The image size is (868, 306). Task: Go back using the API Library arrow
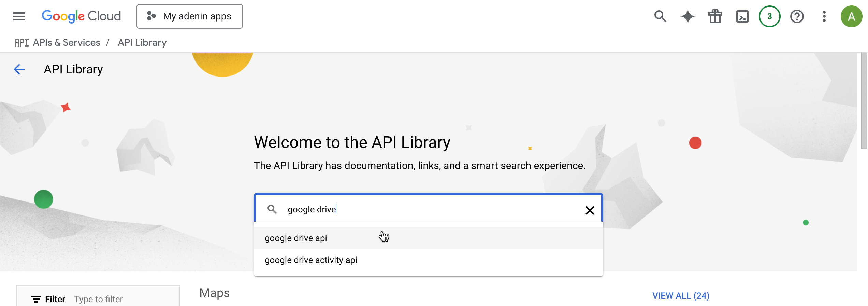pyautogui.click(x=19, y=69)
